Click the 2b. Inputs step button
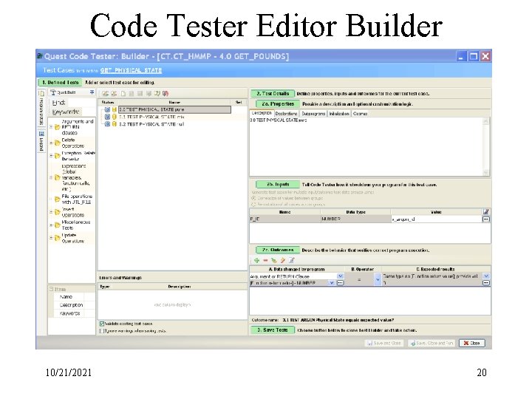The height and width of the screenshot is (399, 532). point(278,184)
